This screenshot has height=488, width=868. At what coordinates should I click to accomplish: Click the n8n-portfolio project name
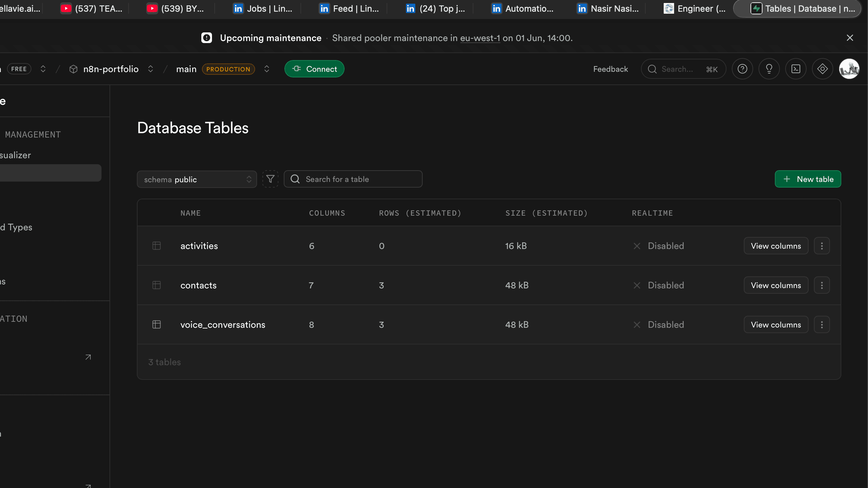111,69
